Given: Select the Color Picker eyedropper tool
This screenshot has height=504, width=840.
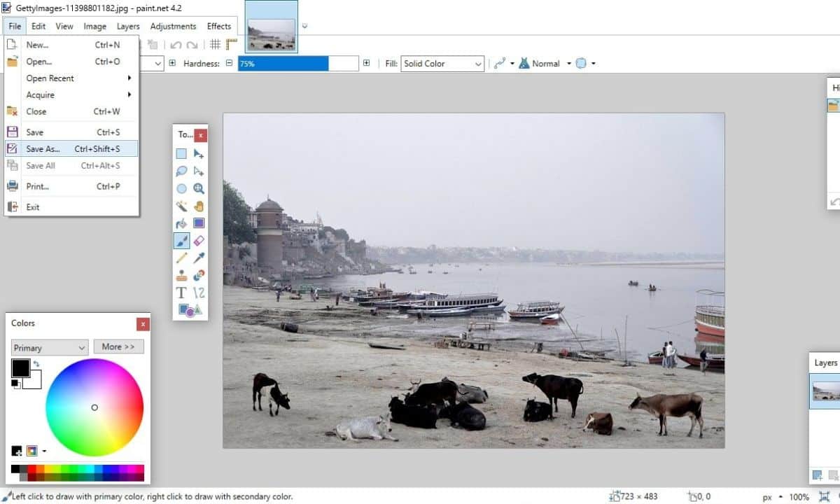Looking at the screenshot, I should click(199, 258).
